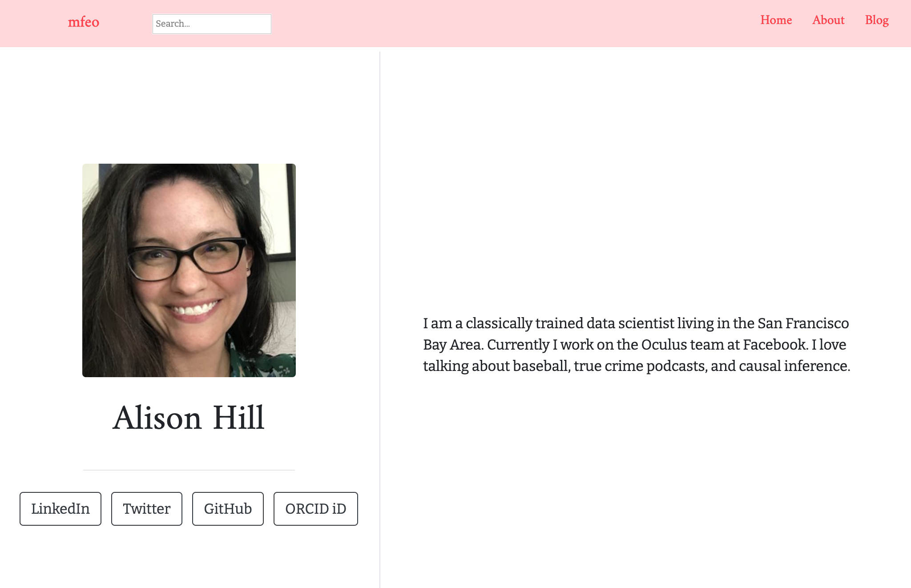Open the LinkedIn profile button
Viewport: 911px width, 588px height.
pos(60,509)
